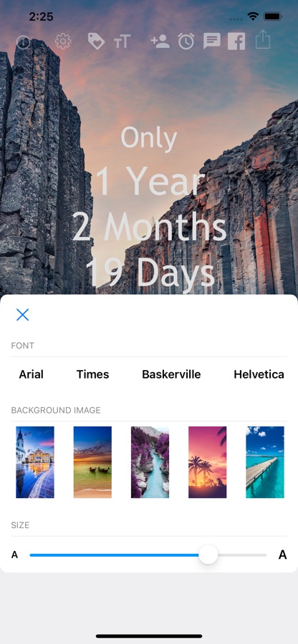Select the sunset beach boats background
The image size is (298, 644).
coord(92,462)
